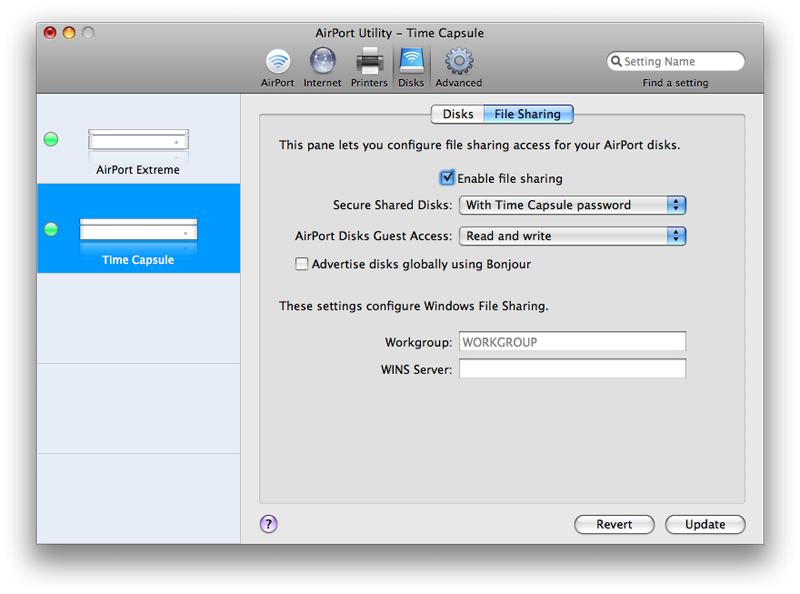
Task: Open help with the question mark button
Action: point(268,524)
